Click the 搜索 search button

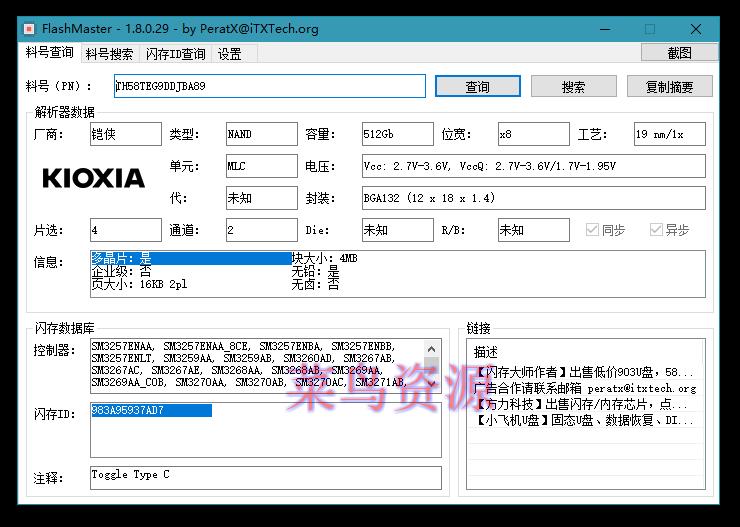[573, 86]
